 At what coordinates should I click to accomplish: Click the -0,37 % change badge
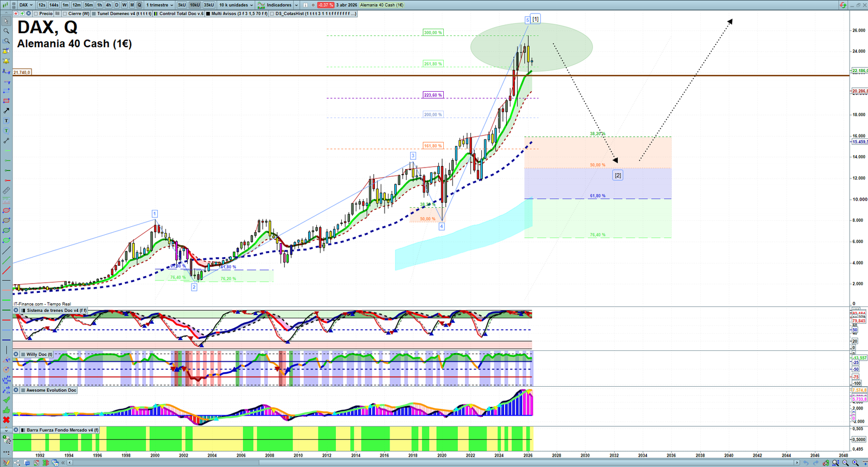tap(325, 5)
